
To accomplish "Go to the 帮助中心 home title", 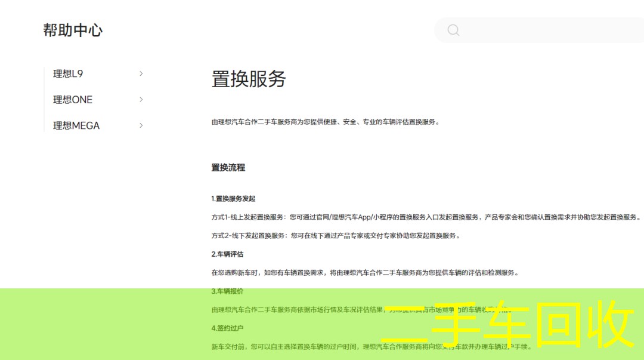I will pyautogui.click(x=73, y=30).
